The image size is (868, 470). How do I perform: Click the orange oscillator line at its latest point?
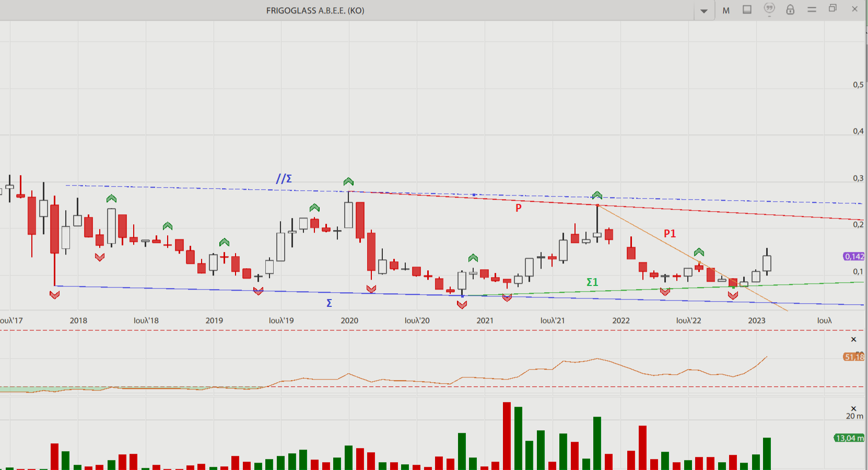coord(766,357)
